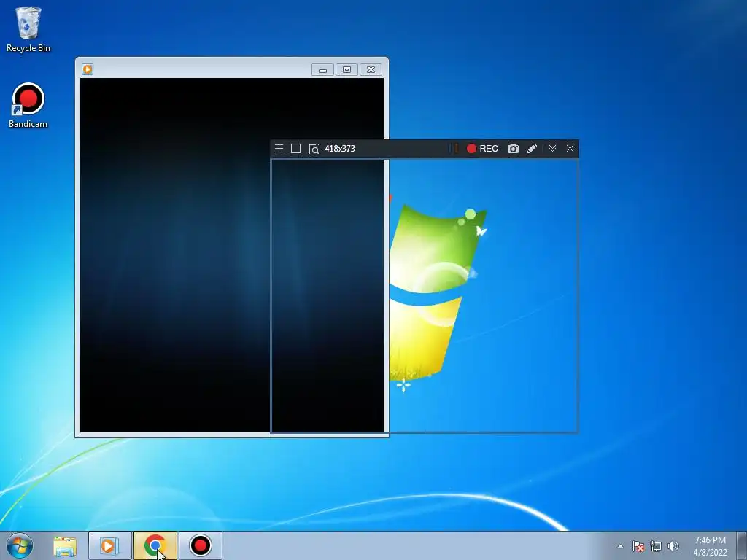747x560 pixels.
Task: Close the media player window
Action: 371,70
